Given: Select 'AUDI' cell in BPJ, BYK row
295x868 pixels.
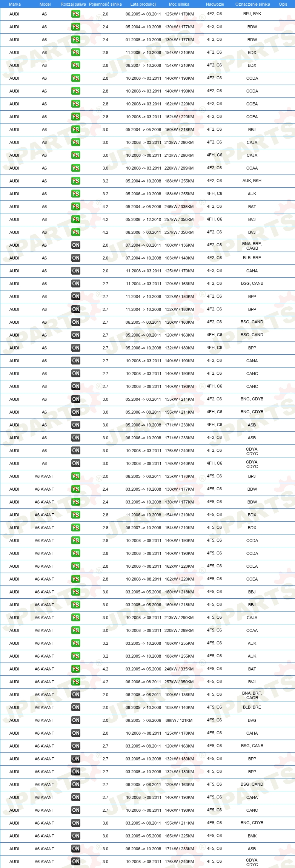Looking at the screenshot, I should point(14,14).
